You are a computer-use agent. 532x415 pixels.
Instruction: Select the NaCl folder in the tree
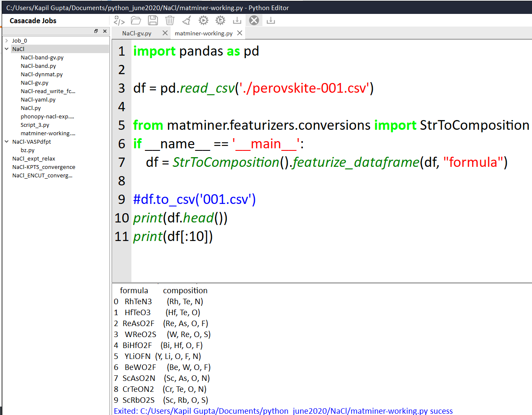(18, 49)
